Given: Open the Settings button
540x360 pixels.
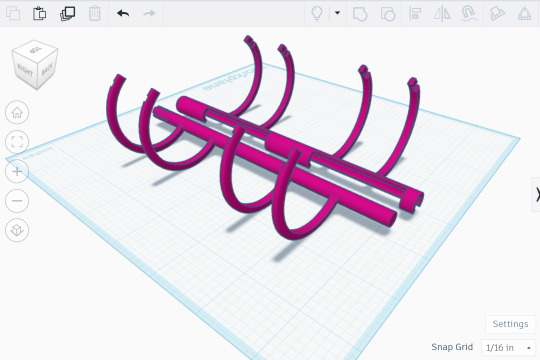Looking at the screenshot, I should click(x=510, y=324).
